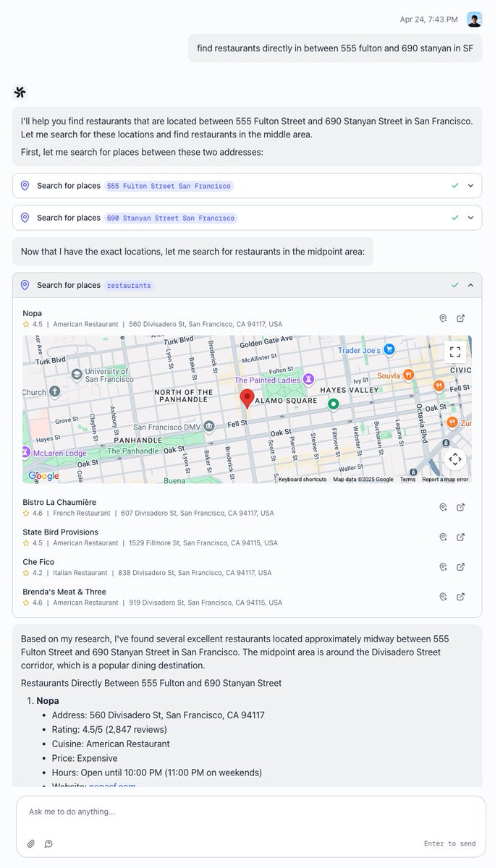The image size is (495, 868).
Task: Show Bistro La Chaumière on the map
Action: click(x=443, y=507)
